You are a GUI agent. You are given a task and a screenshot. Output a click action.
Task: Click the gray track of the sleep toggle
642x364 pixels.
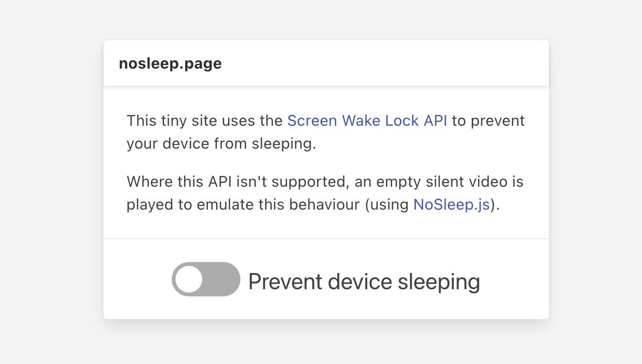pyautogui.click(x=222, y=279)
